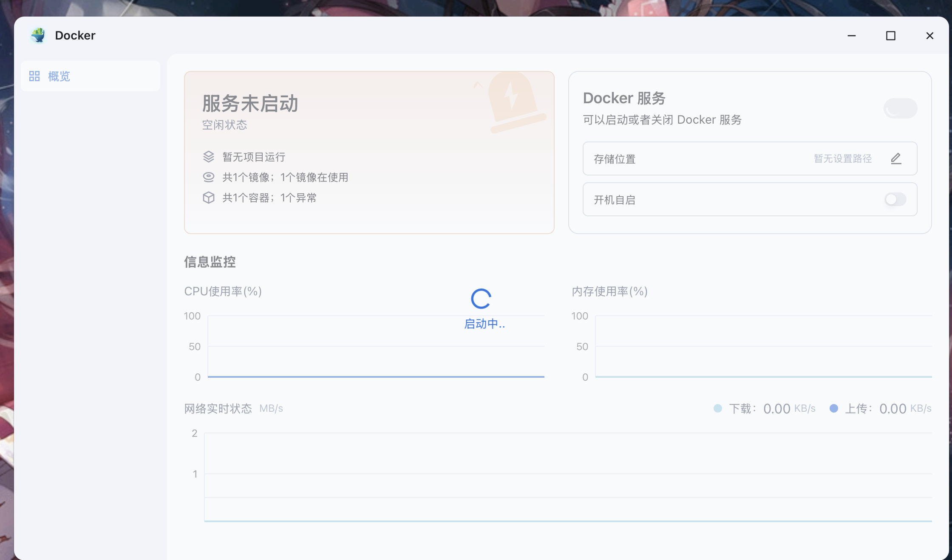952x560 pixels.
Task: Click the 存储位置 storage location row
Action: click(750, 158)
